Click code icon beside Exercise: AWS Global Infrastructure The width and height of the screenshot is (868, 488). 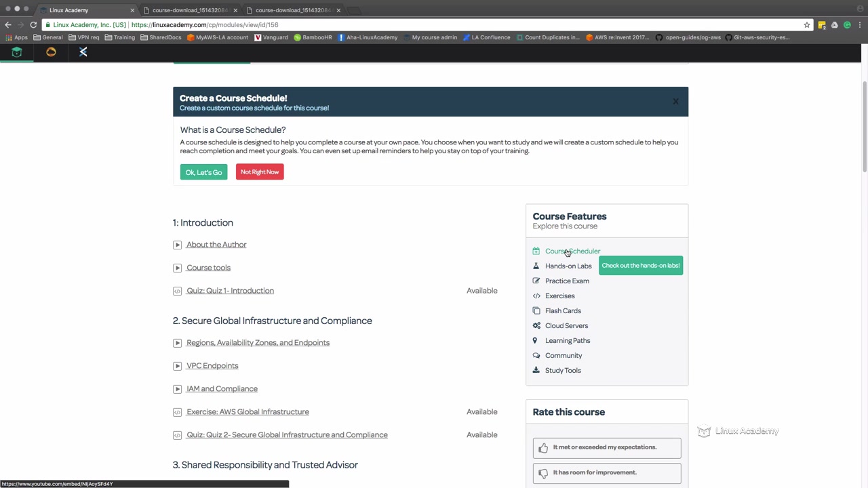tap(177, 412)
